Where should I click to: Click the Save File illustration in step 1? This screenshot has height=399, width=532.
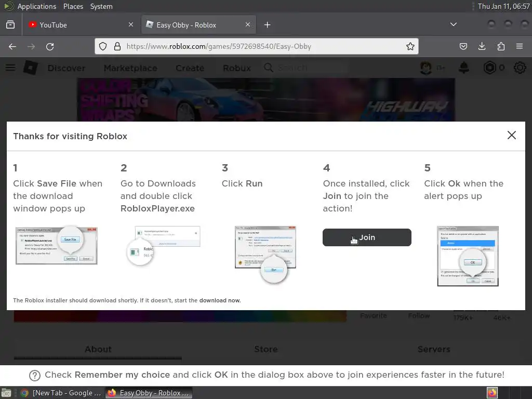click(x=56, y=245)
